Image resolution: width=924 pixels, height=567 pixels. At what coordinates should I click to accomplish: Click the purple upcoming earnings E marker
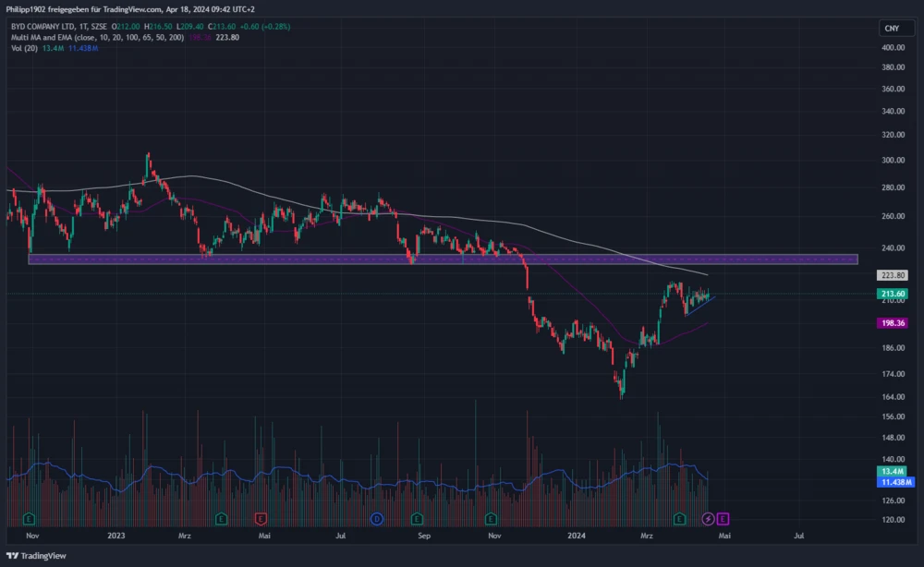(722, 518)
